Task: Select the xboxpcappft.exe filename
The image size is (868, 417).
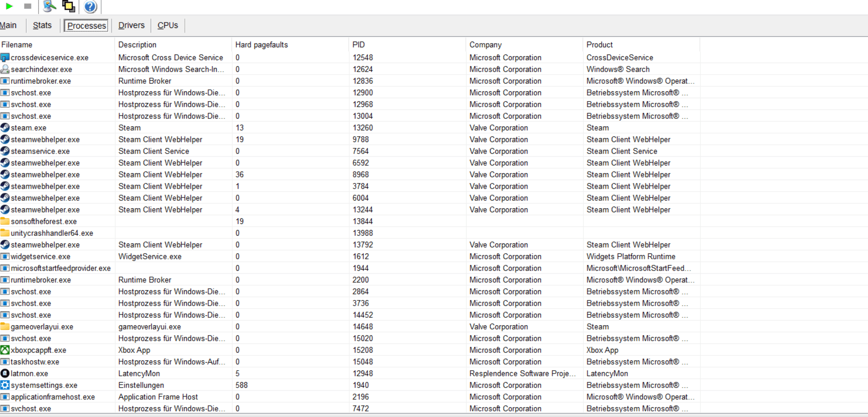Action: pos(38,350)
